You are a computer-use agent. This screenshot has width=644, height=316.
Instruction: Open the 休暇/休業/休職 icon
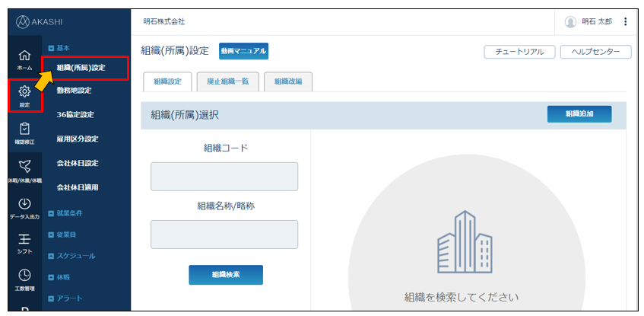coord(24,171)
